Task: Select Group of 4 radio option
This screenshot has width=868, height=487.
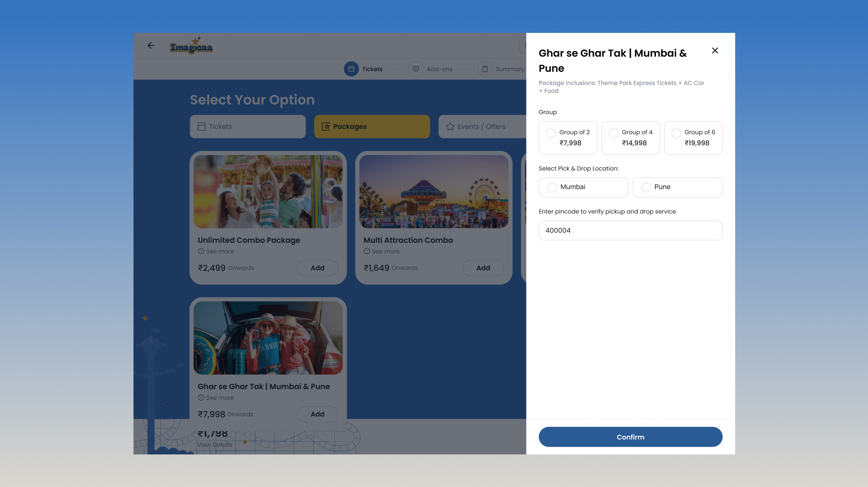Action: pos(613,133)
